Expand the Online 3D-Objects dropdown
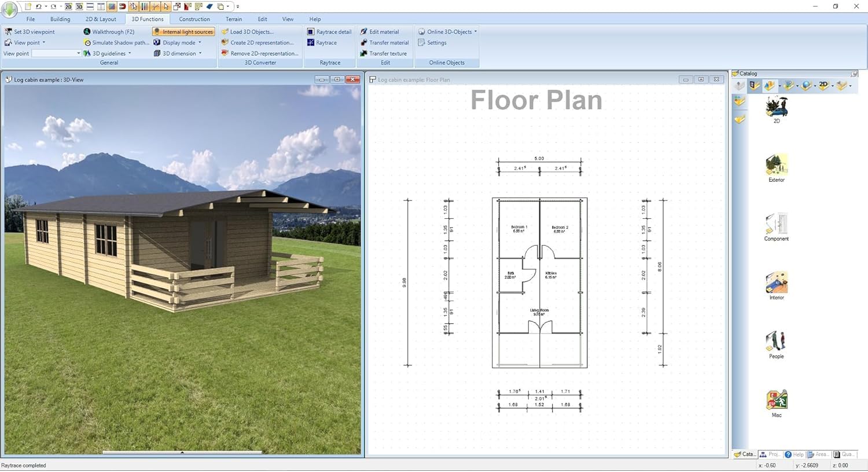Screen dimensions: 868x472 (476, 32)
